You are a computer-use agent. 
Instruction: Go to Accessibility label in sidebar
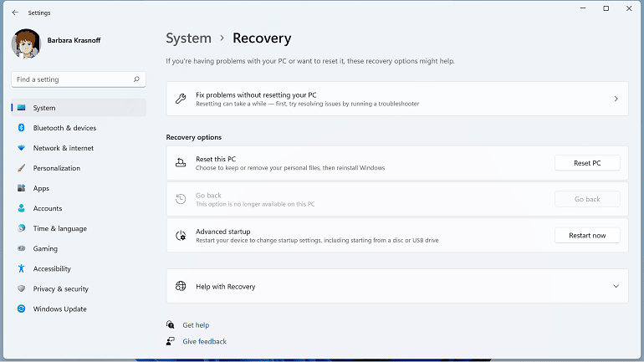coord(52,268)
